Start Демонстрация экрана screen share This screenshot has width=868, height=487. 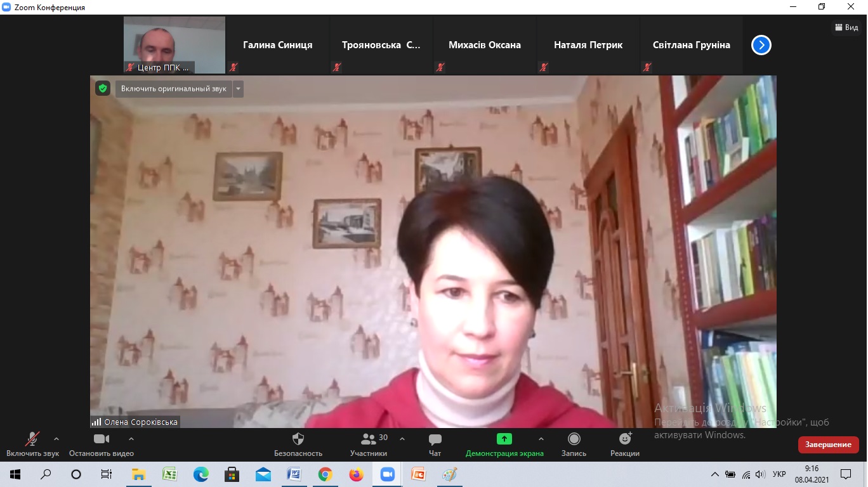click(x=504, y=444)
